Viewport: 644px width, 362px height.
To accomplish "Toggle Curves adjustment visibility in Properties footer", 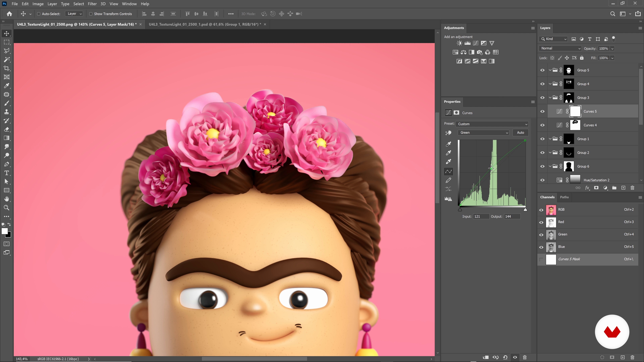I will (515, 357).
